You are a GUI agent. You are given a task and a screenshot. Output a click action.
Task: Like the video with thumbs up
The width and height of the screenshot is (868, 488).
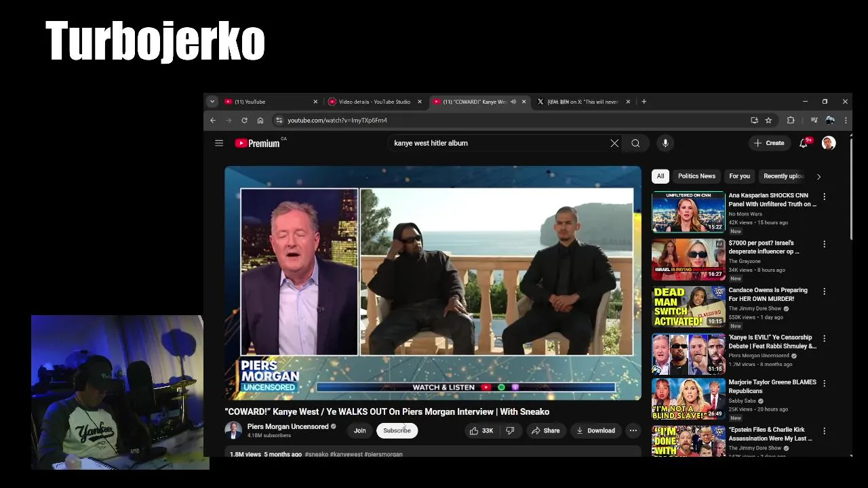(x=481, y=430)
